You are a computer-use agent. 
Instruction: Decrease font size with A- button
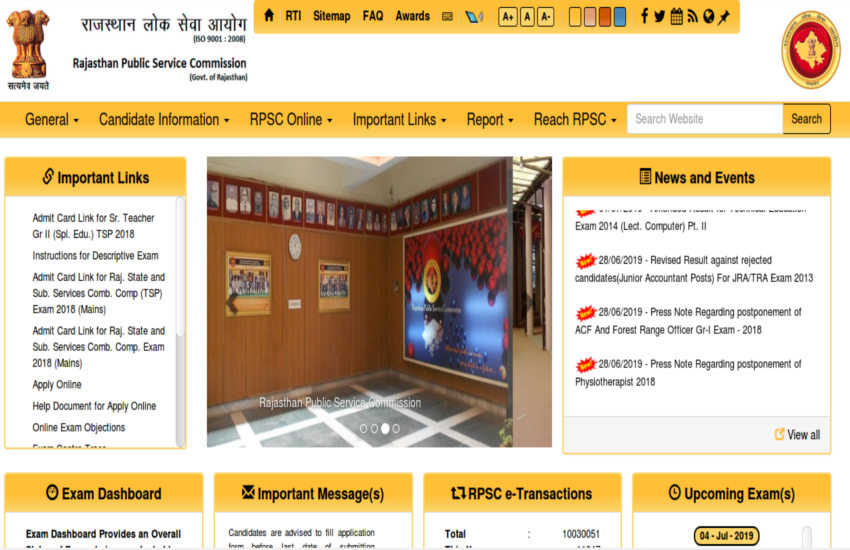pyautogui.click(x=545, y=16)
